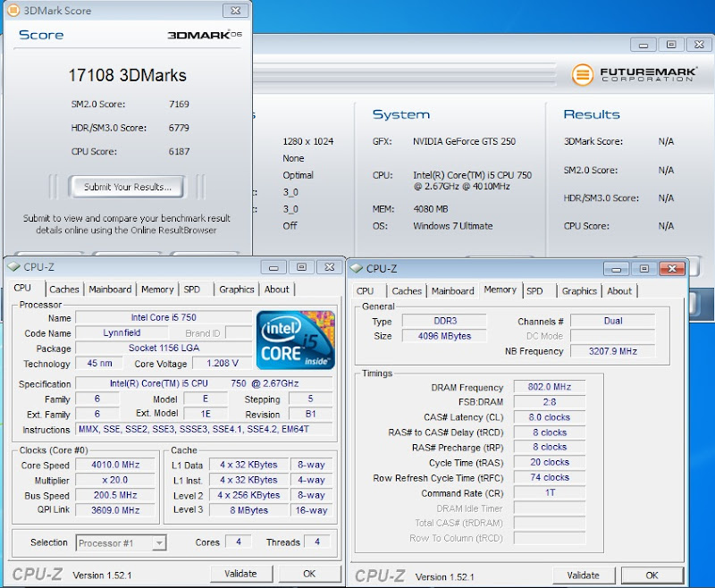Image resolution: width=715 pixels, height=588 pixels.
Task: Minimize the Futuremark 3DMark main window
Action: (643, 45)
